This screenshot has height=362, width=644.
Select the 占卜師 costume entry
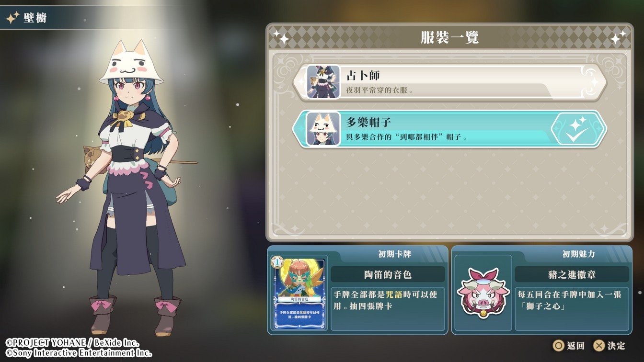pyautogui.click(x=449, y=82)
